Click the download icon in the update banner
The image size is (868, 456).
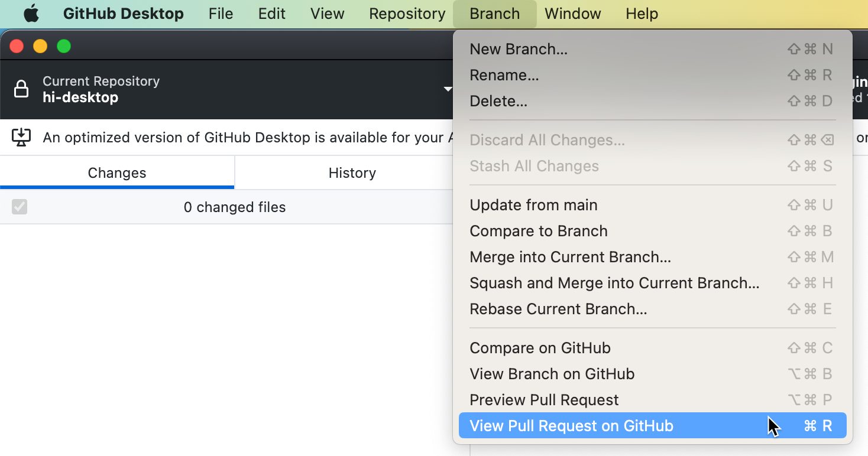tap(22, 137)
